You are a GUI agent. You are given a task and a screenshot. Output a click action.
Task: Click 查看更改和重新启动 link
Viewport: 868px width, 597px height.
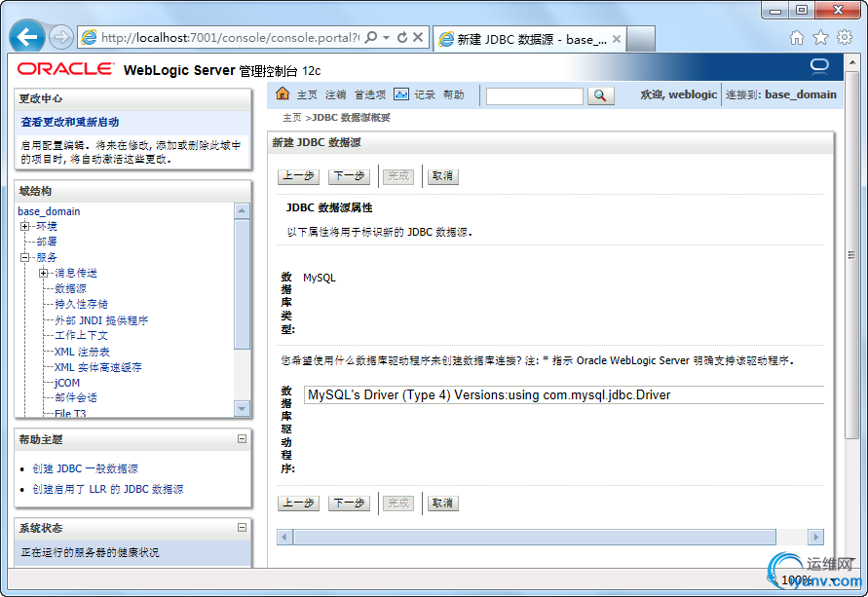pyautogui.click(x=70, y=122)
